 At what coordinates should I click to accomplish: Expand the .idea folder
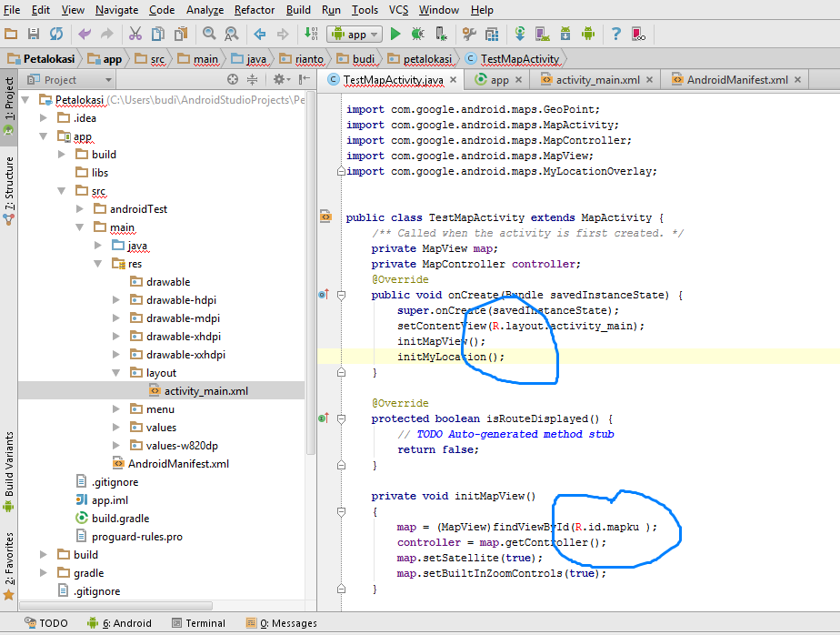tap(44, 118)
